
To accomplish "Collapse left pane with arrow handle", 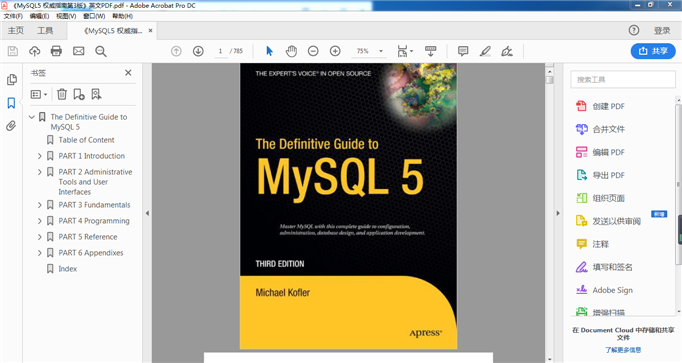I will tap(147, 213).
